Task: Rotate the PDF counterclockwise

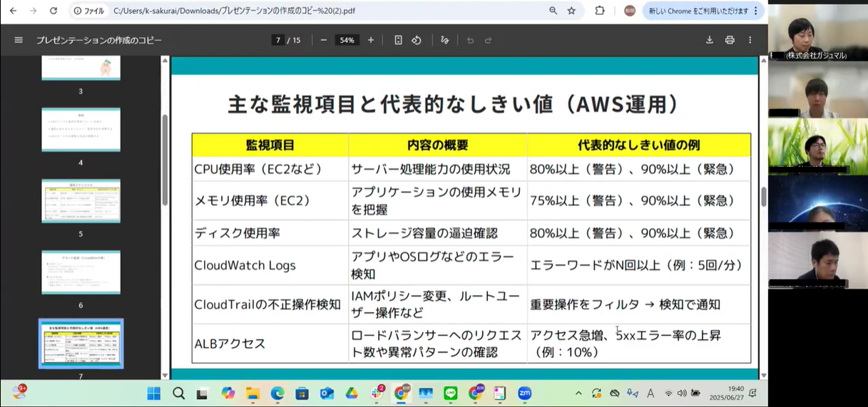Action: 417,40
